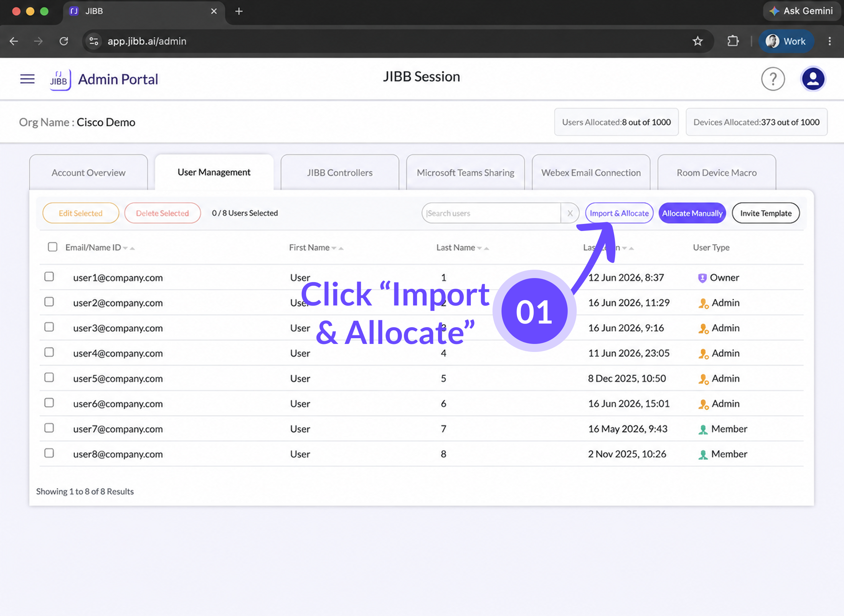Click the user8@company.com email cell

tap(118, 454)
